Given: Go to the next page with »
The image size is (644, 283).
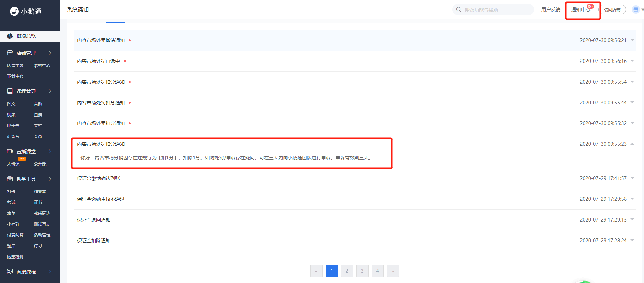Looking at the screenshot, I should tap(393, 271).
